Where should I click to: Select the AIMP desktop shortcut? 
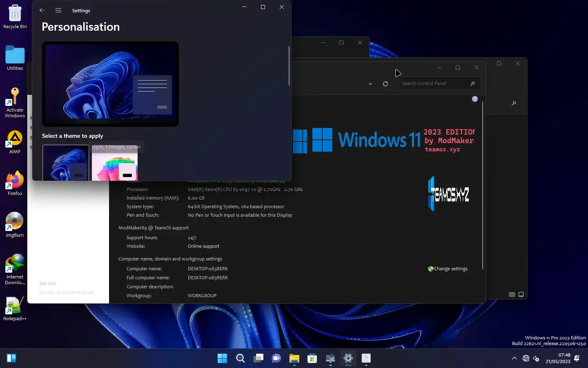coord(15,142)
